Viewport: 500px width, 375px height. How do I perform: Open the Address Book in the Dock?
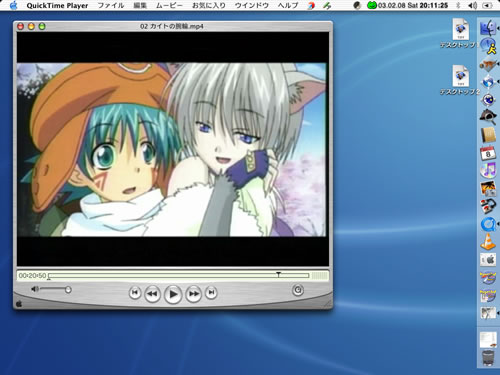pyautogui.click(x=489, y=135)
